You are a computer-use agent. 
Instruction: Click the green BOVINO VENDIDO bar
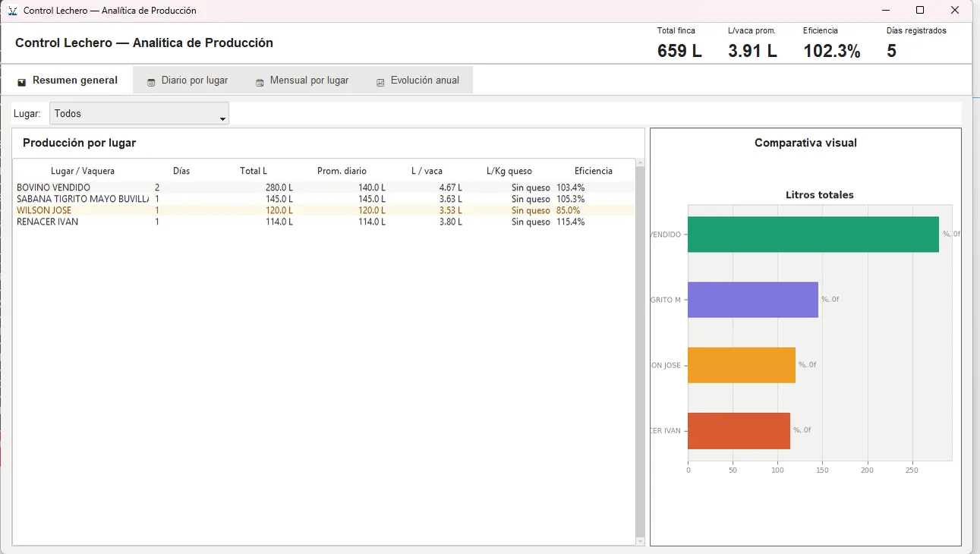pyautogui.click(x=813, y=235)
